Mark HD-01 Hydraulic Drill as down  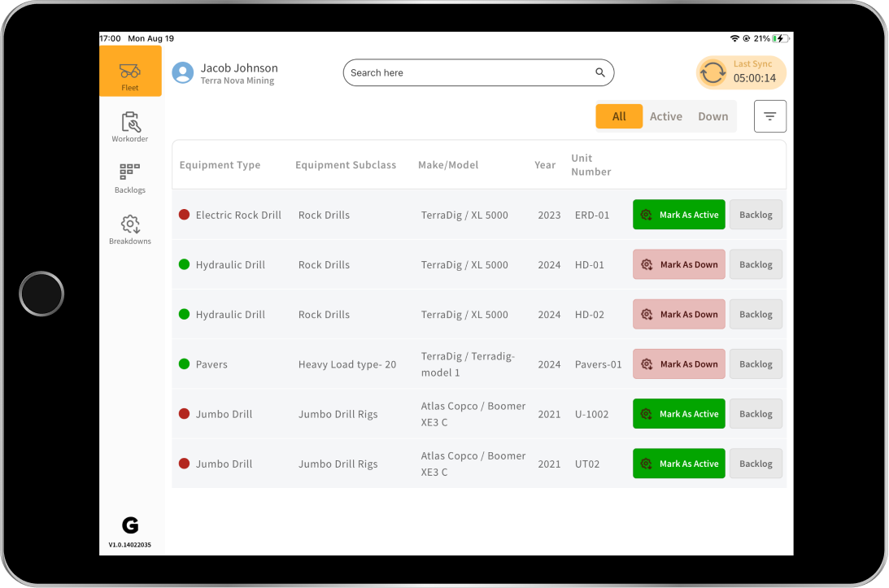tap(678, 264)
